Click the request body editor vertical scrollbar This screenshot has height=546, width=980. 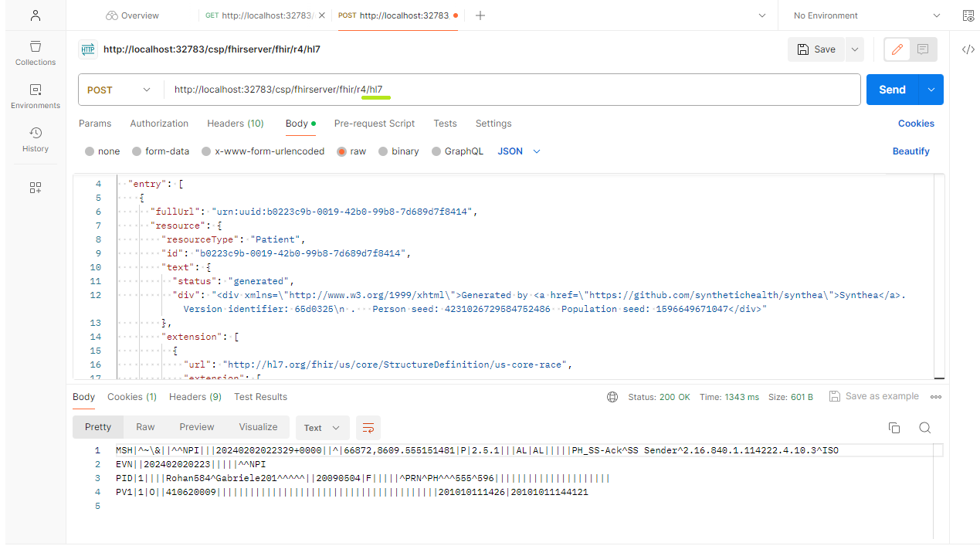tap(939, 278)
